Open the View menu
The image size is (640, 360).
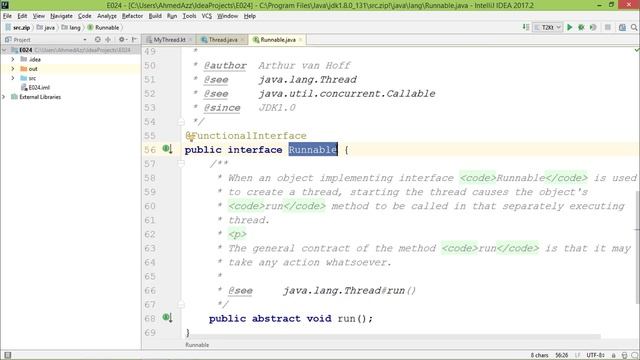click(x=39, y=16)
